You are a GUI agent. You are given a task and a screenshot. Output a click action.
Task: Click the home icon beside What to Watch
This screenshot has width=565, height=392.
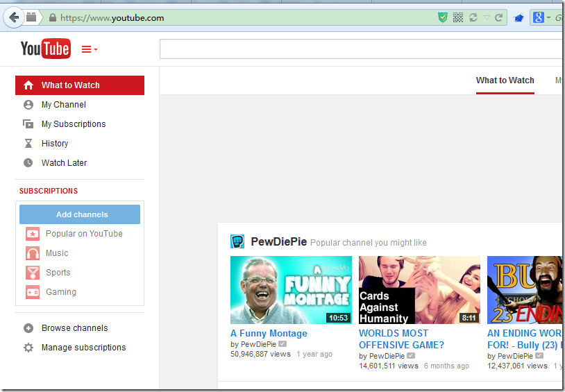pos(28,85)
